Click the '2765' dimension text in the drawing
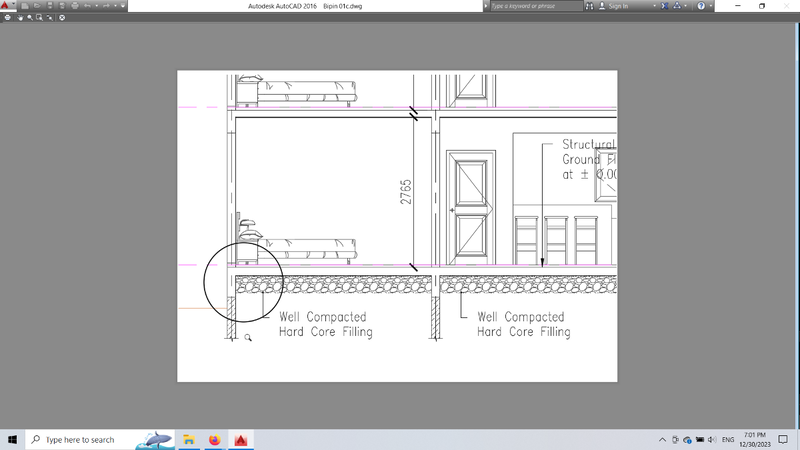Image resolution: width=800 pixels, height=450 pixels. tap(405, 192)
